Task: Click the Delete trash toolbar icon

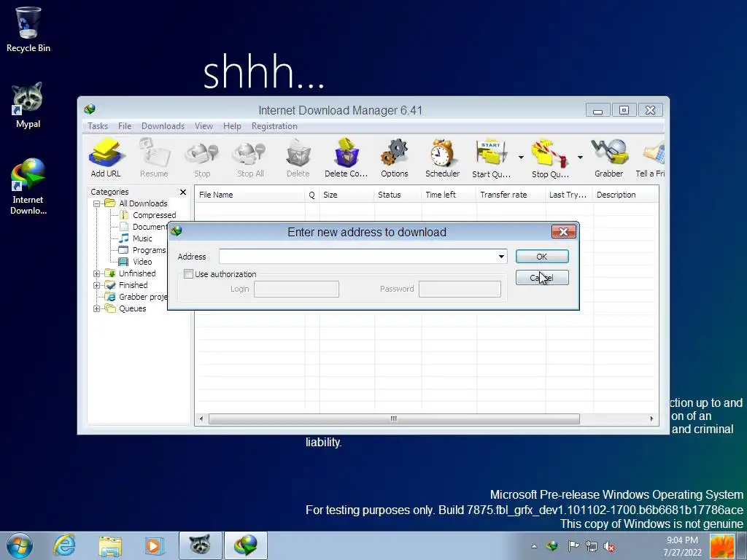Action: [298, 157]
